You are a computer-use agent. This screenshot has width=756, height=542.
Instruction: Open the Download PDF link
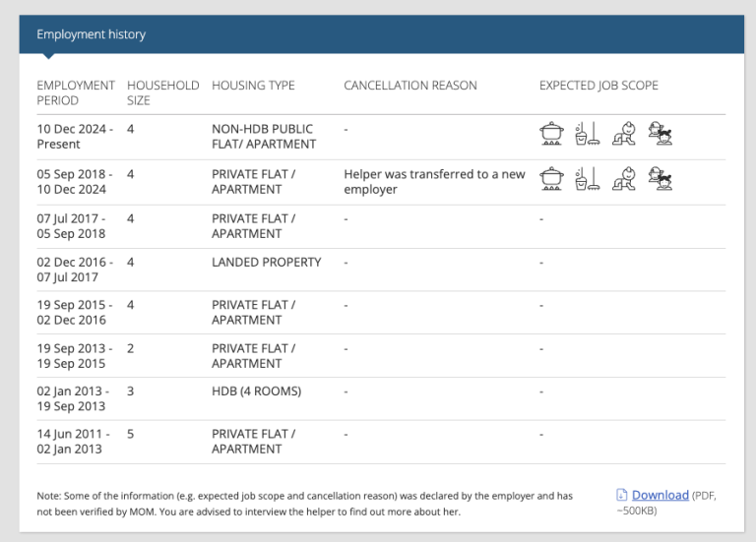click(x=661, y=495)
